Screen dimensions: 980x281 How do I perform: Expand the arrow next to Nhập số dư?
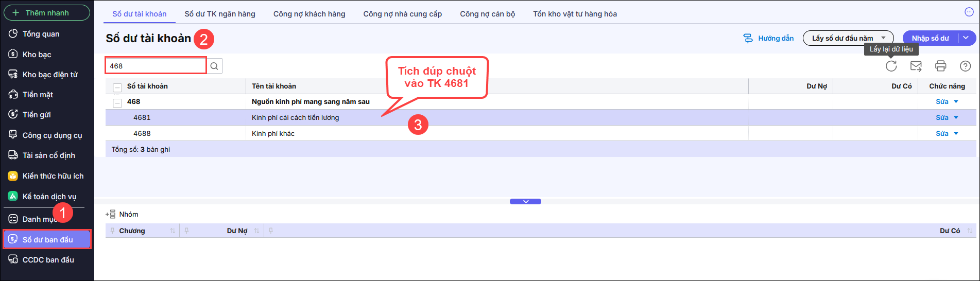pos(966,38)
